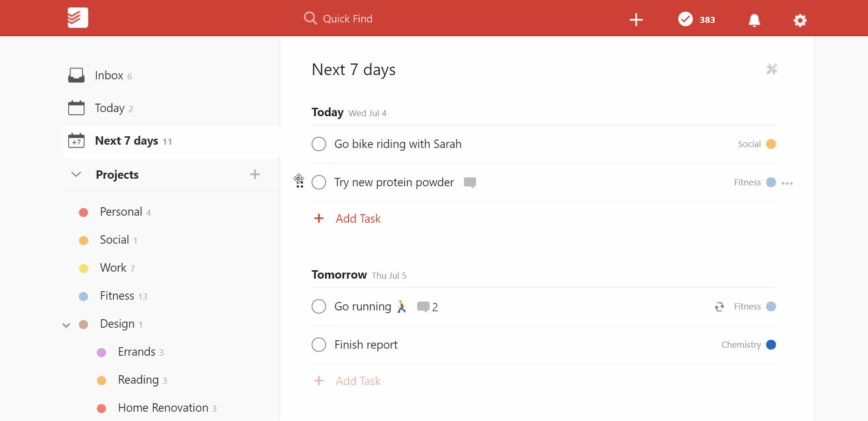Open the Inbox view
The height and width of the screenshot is (421, 868).
pyautogui.click(x=109, y=76)
